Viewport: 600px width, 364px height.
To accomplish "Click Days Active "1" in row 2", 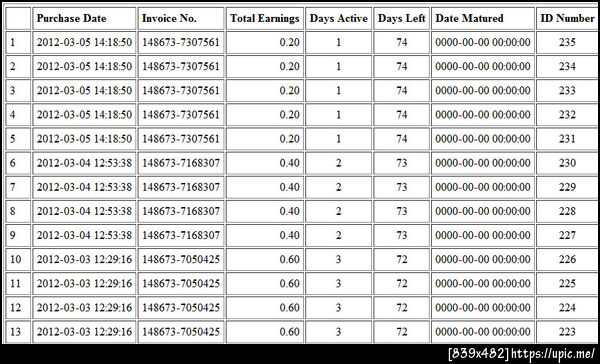I will coord(339,67).
